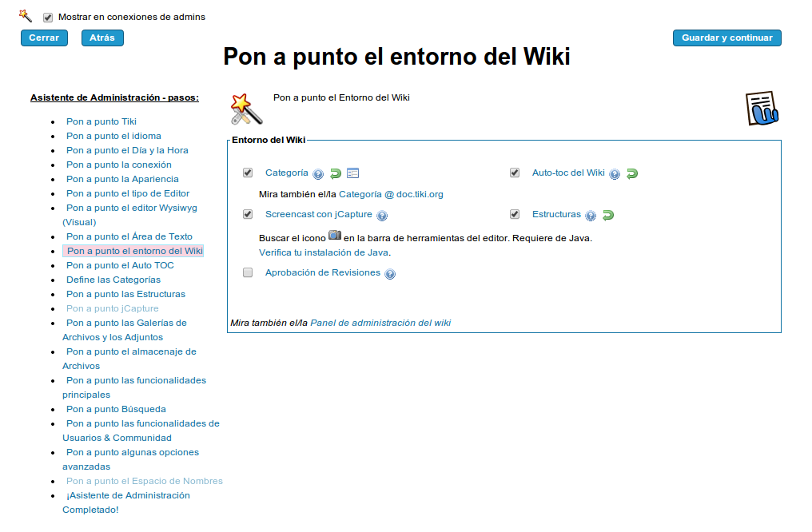Open the 'Panel de administración del wiki' link
Screen dimensions: 812x532
tap(380, 323)
